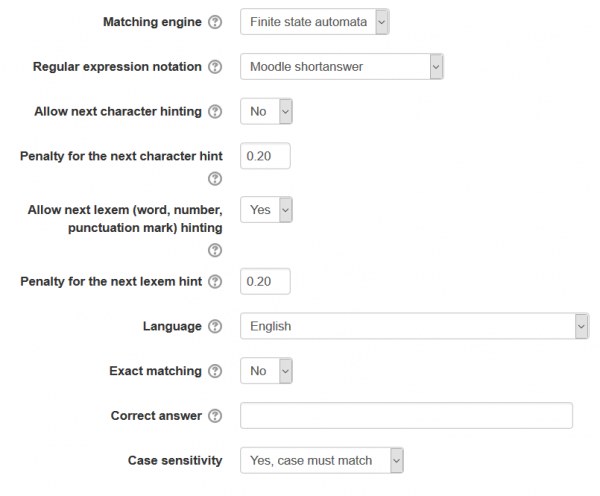Click into the Correct answer text box
The image size is (600, 496).
pyautogui.click(x=406, y=416)
